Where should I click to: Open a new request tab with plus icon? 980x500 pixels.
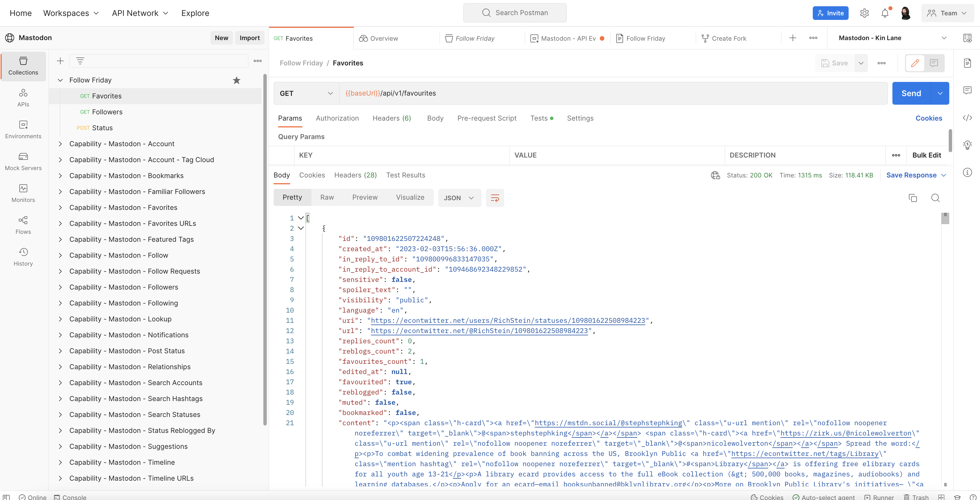tap(793, 38)
